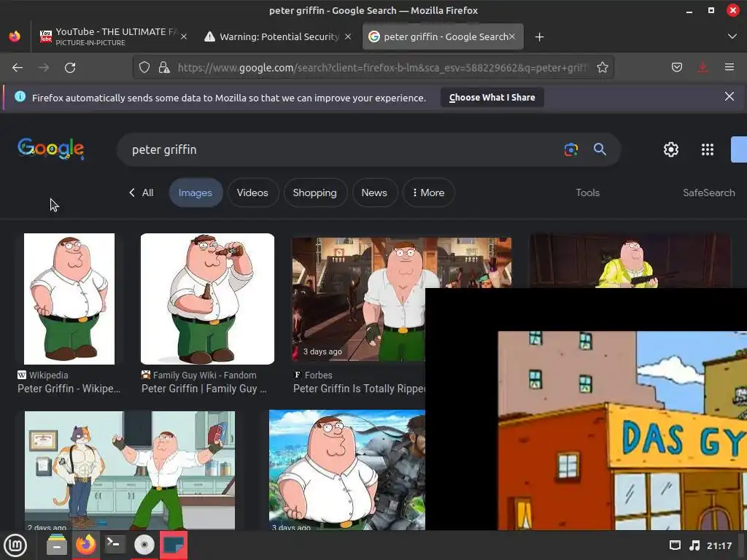Open the padlock site information icon
Screen dimensions: 747x560
[x=164, y=68]
